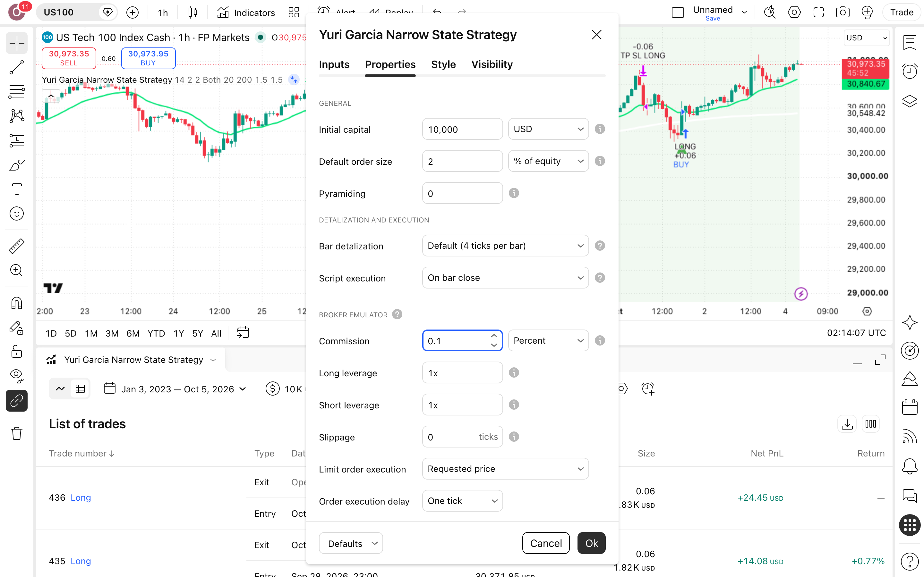Switch to the Inputs tab
924x577 pixels.
334,64
